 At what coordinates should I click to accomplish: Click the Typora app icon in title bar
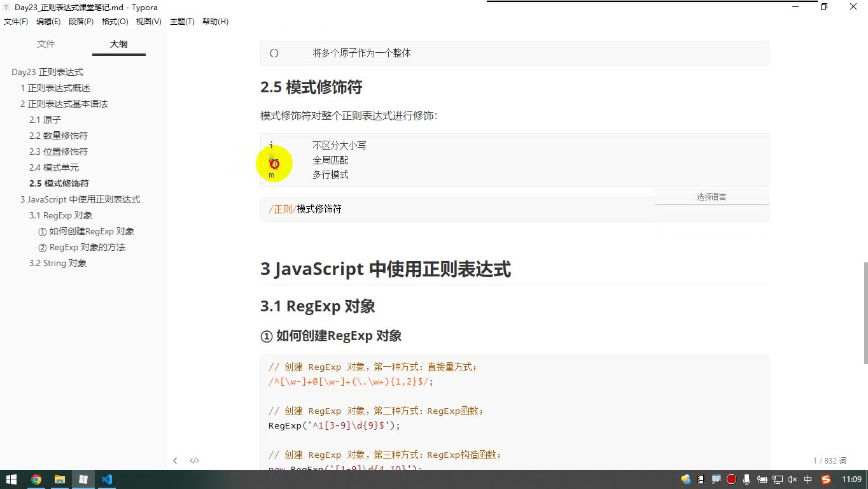(6, 7)
